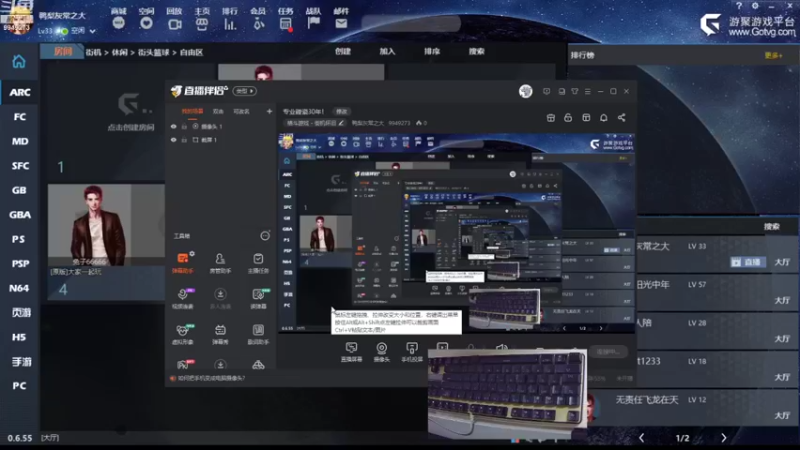800x450 pixels.
Task: Click the help hint about phone as webcam
Action: point(211,378)
